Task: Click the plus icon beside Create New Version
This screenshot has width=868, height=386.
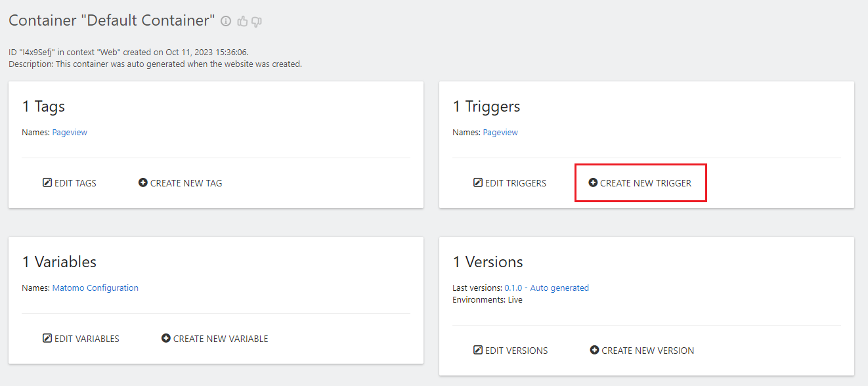Action: click(x=594, y=350)
